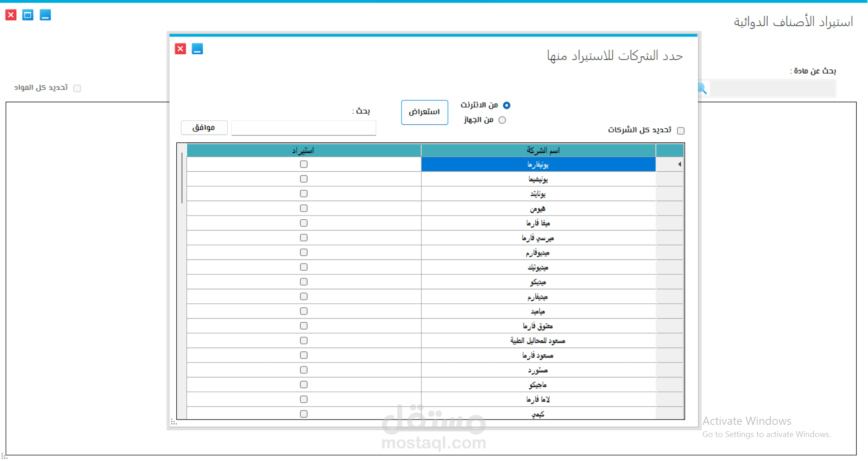Tick the 'تحديد كل المواد' checkbox
This screenshot has height=461, width=868.
coord(77,88)
